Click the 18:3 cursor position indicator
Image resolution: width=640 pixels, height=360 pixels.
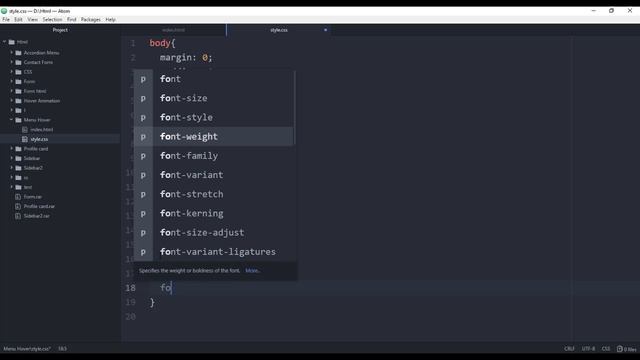62,349
